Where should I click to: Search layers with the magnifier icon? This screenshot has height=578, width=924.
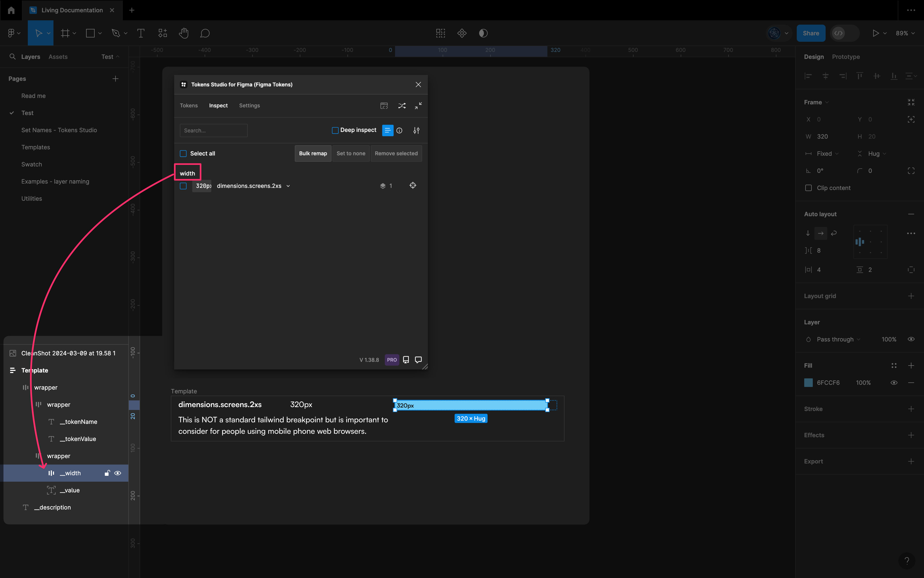[13, 56]
